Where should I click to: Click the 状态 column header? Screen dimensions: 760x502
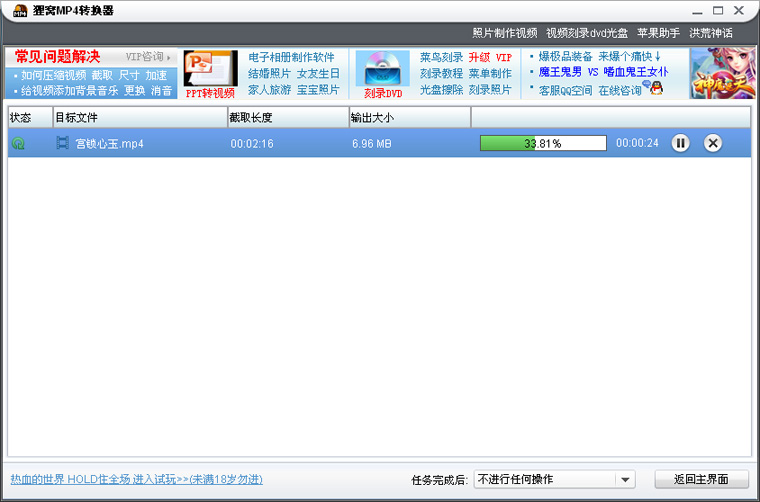point(30,118)
